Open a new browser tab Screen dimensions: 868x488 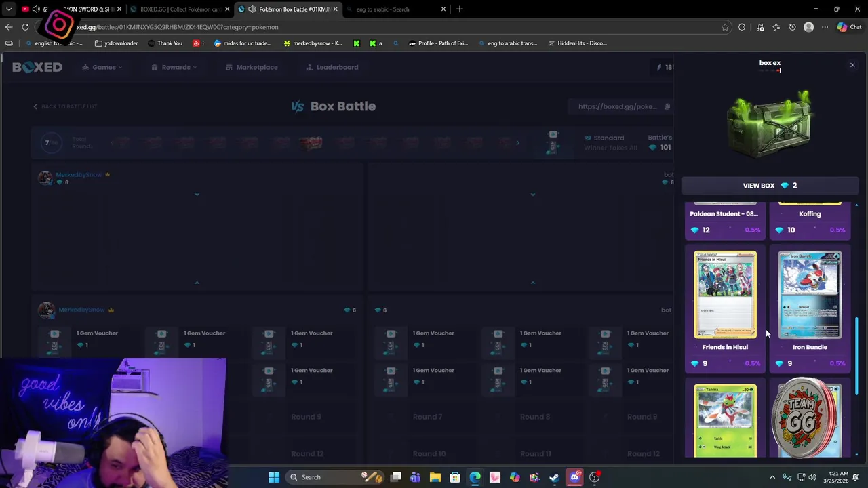pos(459,9)
